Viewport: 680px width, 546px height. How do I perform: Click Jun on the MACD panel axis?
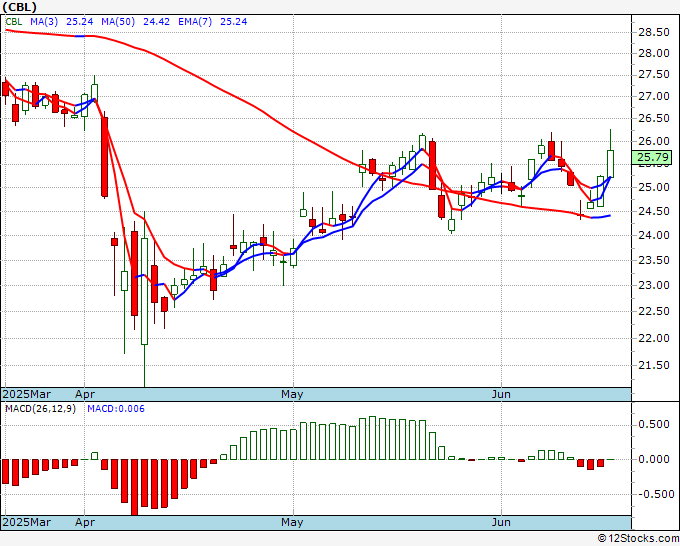[501, 522]
